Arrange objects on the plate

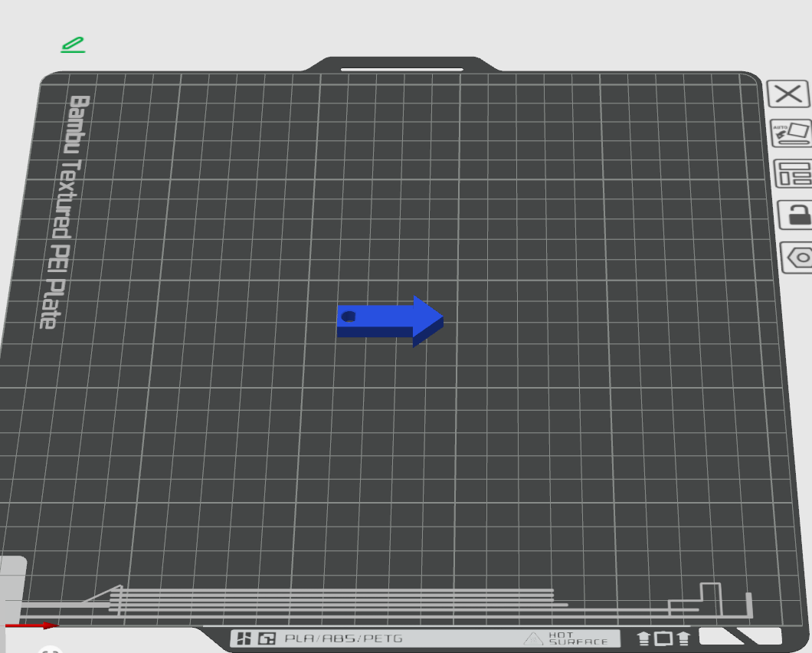click(x=794, y=174)
